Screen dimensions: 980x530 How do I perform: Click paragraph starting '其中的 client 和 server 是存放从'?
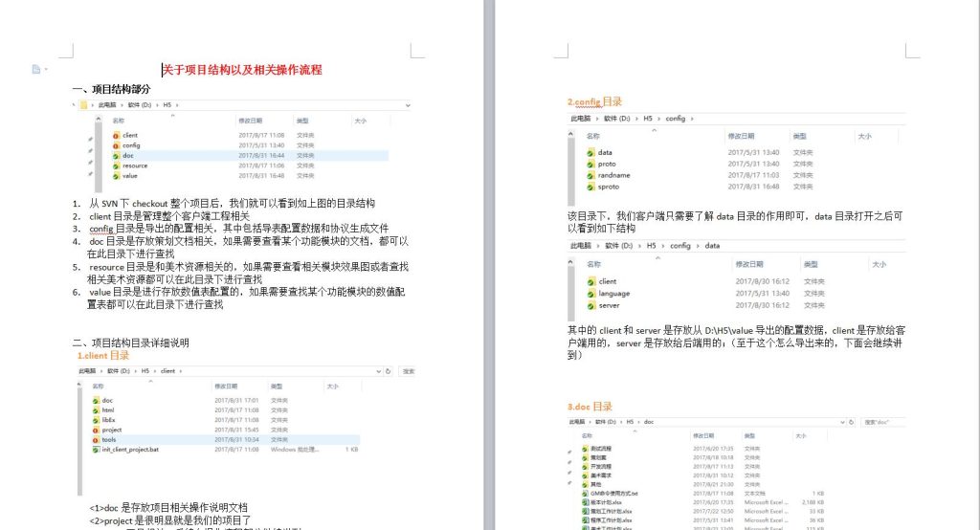(736, 342)
